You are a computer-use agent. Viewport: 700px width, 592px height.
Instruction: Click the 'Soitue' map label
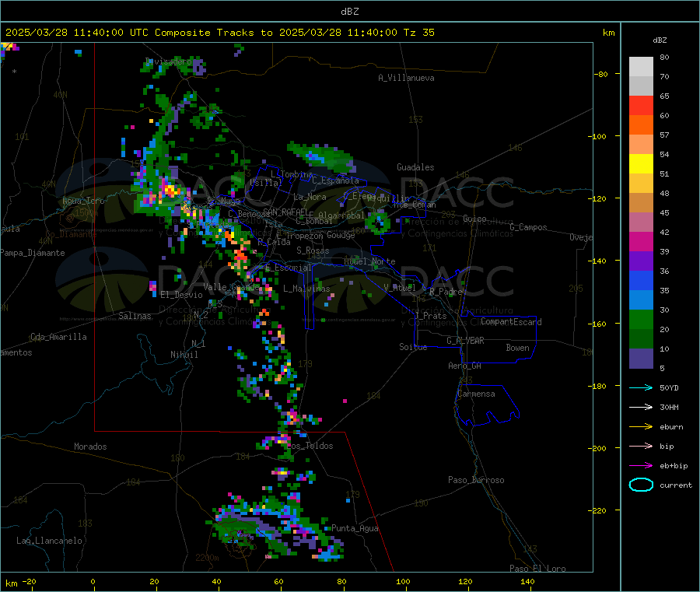(x=413, y=347)
